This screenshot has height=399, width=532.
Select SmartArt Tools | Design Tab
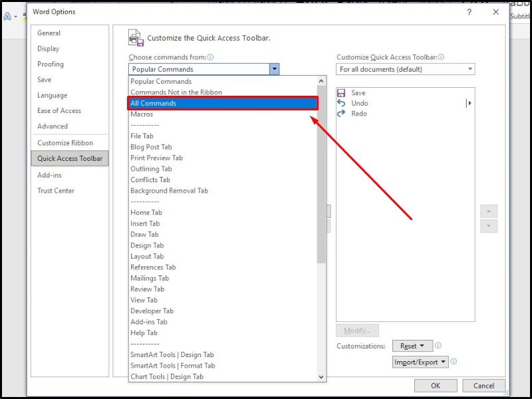223,354
